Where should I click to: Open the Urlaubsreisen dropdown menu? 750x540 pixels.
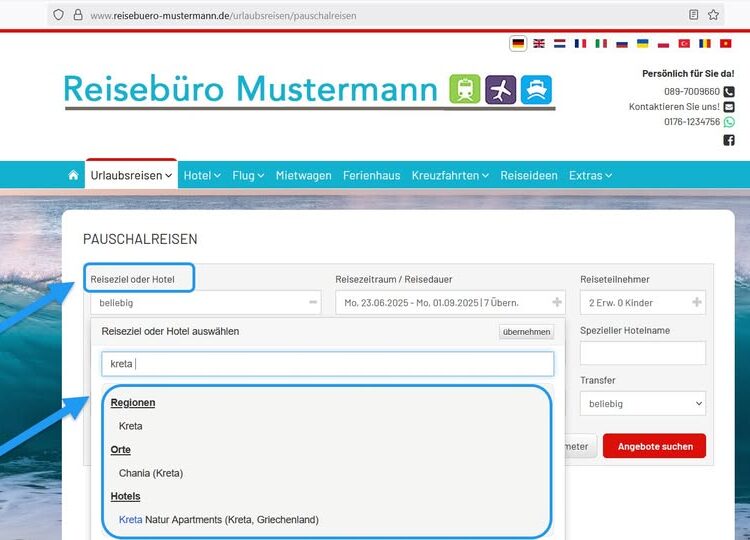pos(131,176)
